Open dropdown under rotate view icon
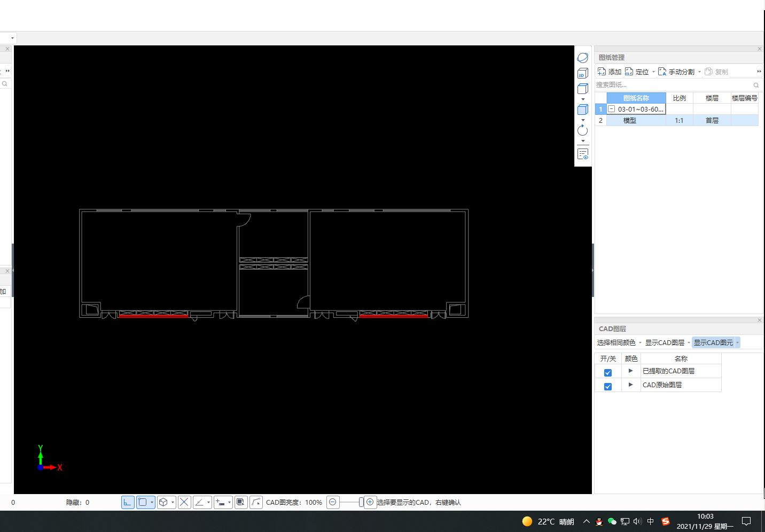 (x=583, y=141)
